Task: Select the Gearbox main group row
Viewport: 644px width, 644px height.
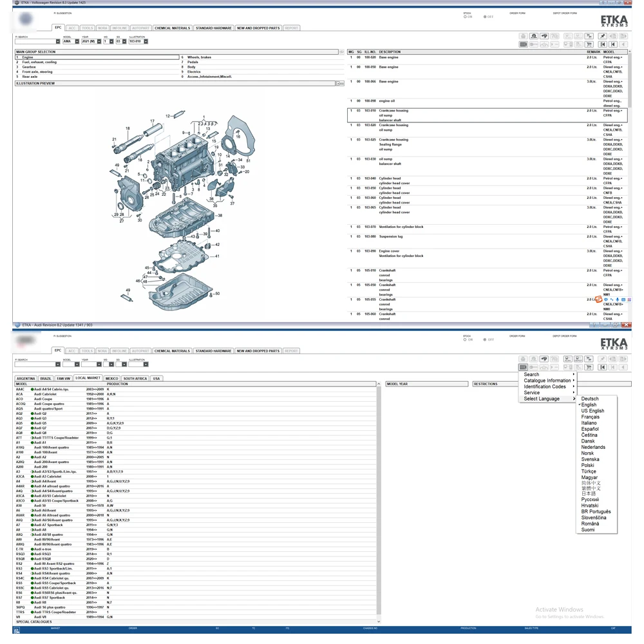Action: 97,67
